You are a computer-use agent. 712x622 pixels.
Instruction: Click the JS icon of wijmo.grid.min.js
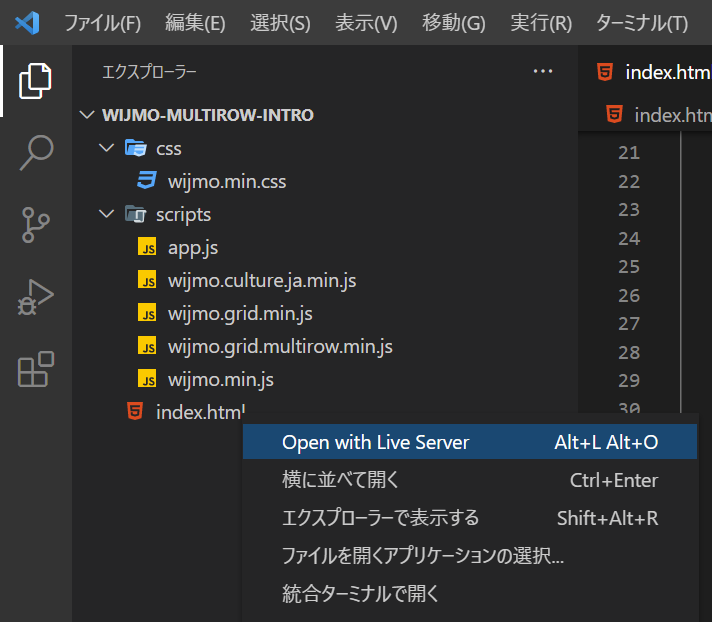[x=147, y=313]
